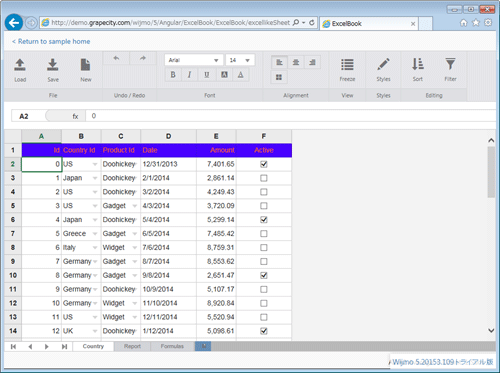This screenshot has height=373, width=500.
Task: Open Product dropdown in row 5 Gadget
Action: click(135, 206)
